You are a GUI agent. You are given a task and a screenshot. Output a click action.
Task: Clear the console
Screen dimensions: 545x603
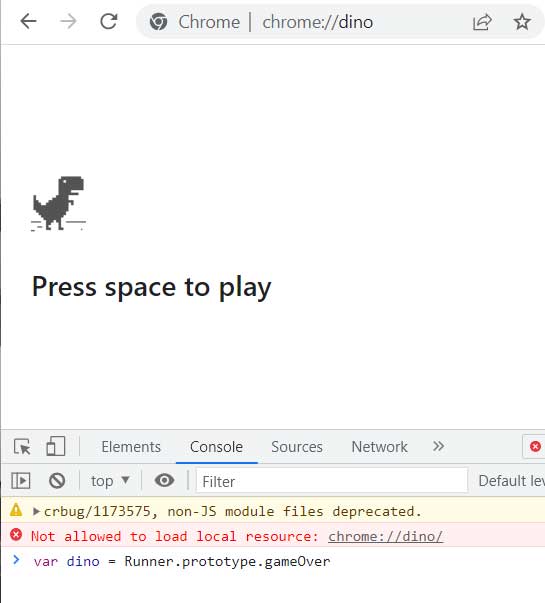pyautogui.click(x=57, y=481)
